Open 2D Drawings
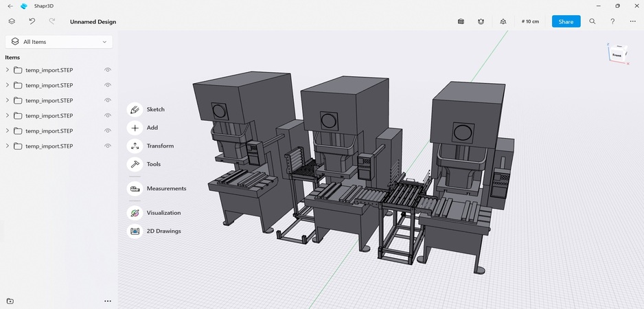Image resolution: width=644 pixels, height=309 pixels. coord(135,231)
